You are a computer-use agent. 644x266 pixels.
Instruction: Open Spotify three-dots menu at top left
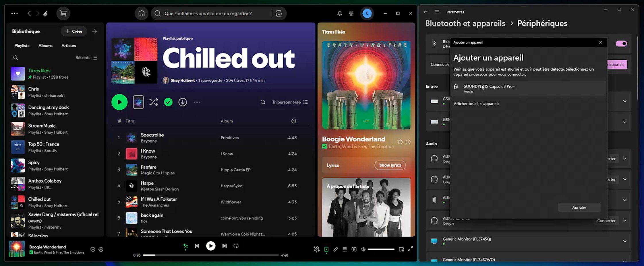point(14,13)
